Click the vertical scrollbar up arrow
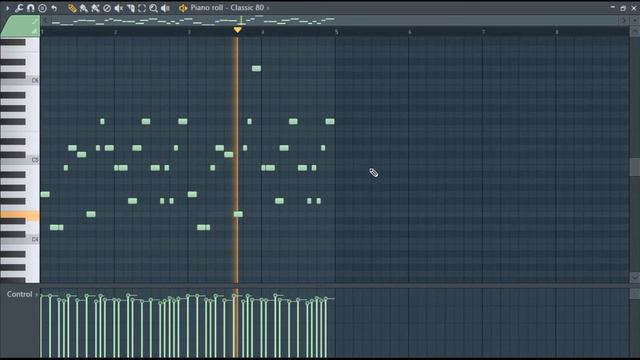This screenshot has height=360, width=640. (x=634, y=31)
